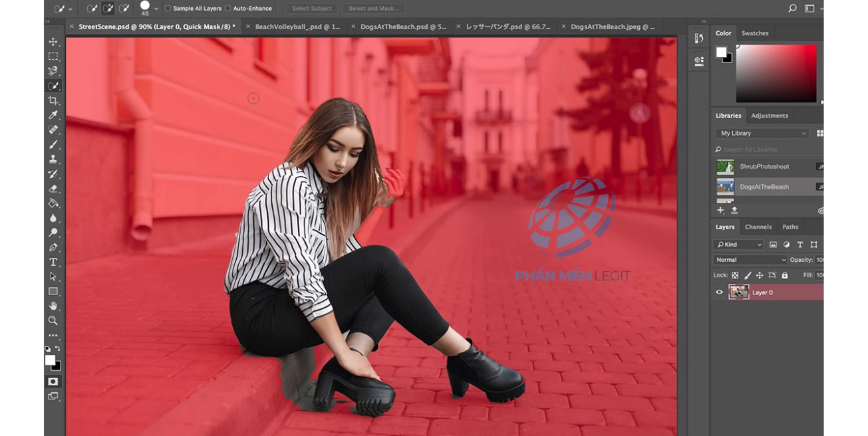Click the Select Subject button
The height and width of the screenshot is (436, 868).
[x=312, y=9]
